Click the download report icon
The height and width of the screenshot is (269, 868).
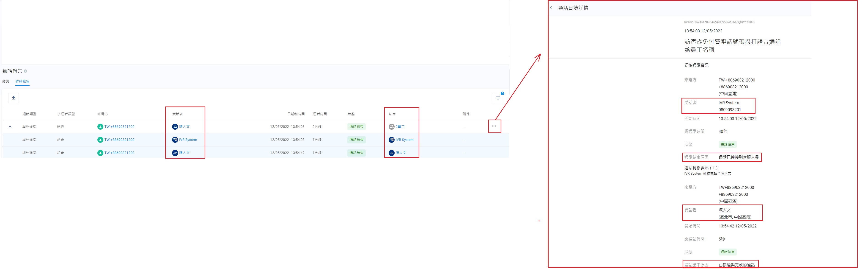(14, 98)
